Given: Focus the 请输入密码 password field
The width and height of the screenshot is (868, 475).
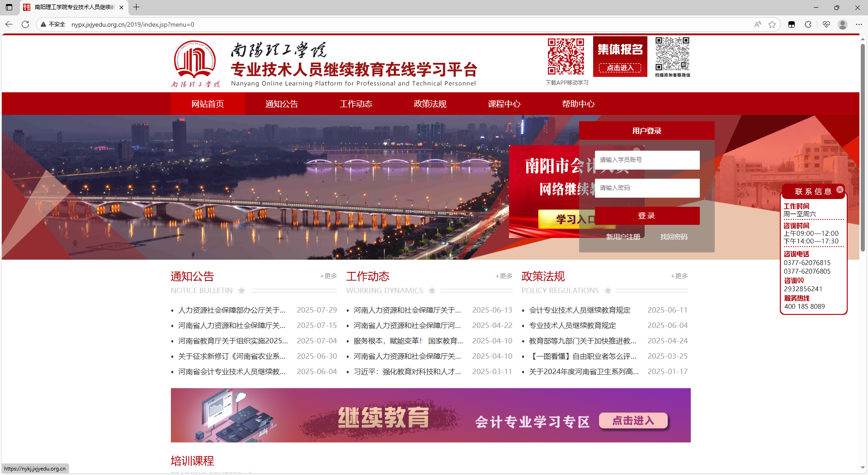Looking at the screenshot, I should pyautogui.click(x=647, y=188).
